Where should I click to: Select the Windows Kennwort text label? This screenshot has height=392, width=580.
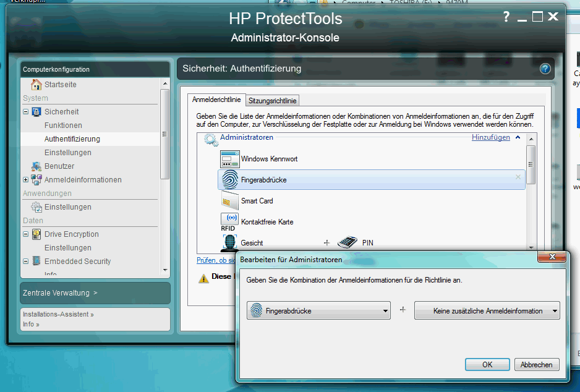(270, 159)
